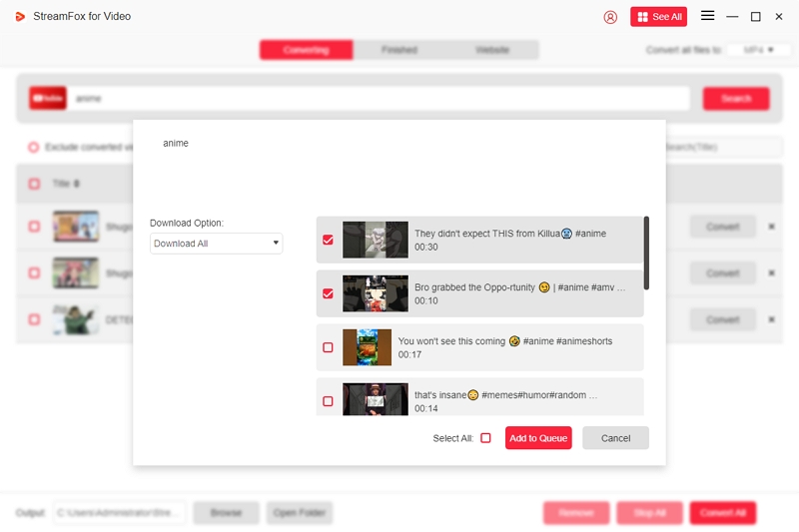Viewport: 799px width, 532px height.
Task: Check the first queue row checkbox
Action: click(34, 227)
